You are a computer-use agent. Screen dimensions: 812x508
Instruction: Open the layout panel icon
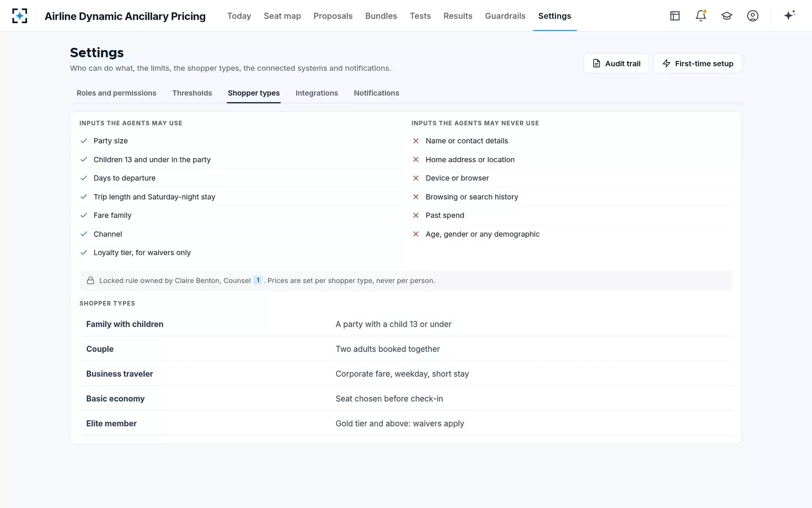pos(675,16)
